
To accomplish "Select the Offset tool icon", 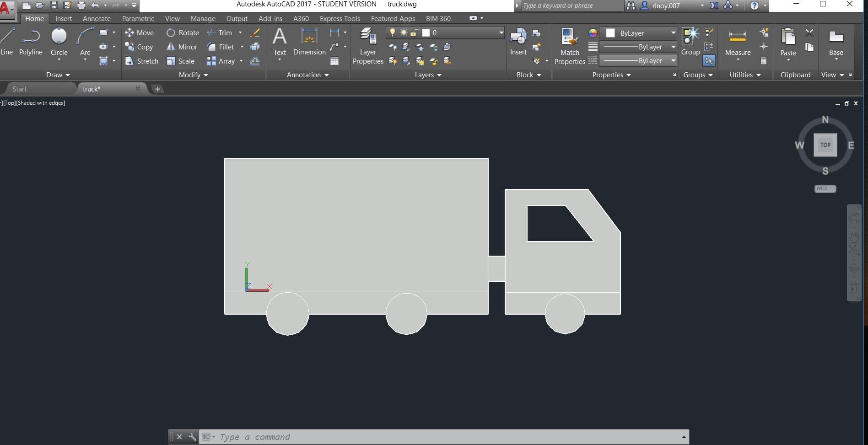I will [255, 61].
